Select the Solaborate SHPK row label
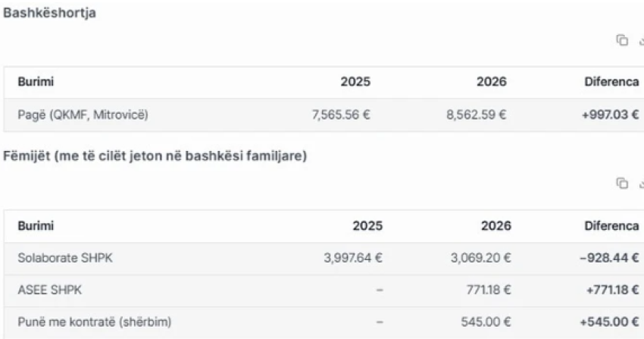 pyautogui.click(x=61, y=258)
